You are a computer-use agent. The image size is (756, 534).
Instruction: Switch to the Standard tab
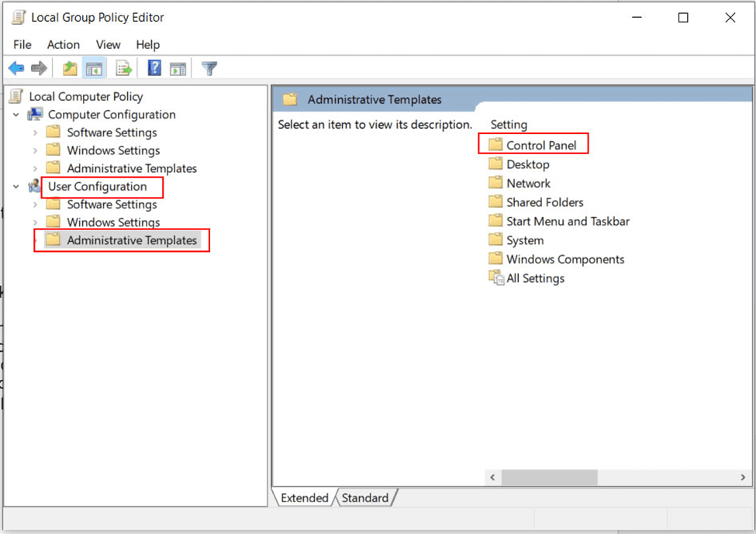(365, 498)
